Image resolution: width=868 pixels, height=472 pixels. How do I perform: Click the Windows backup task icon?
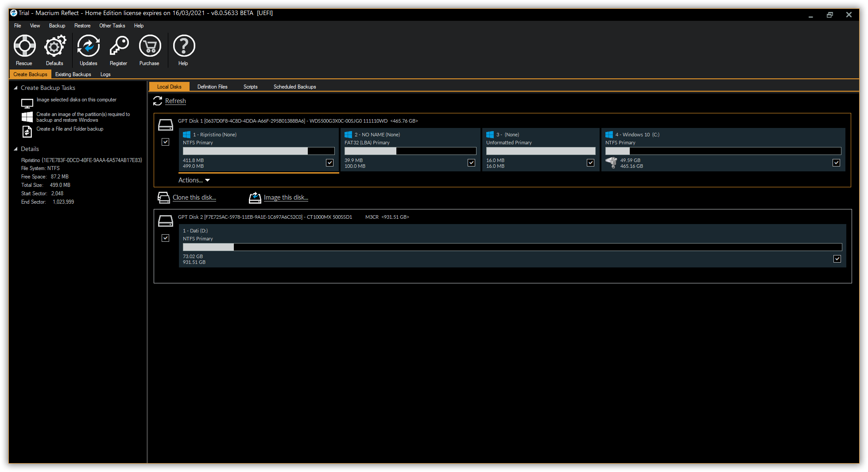pyautogui.click(x=27, y=117)
